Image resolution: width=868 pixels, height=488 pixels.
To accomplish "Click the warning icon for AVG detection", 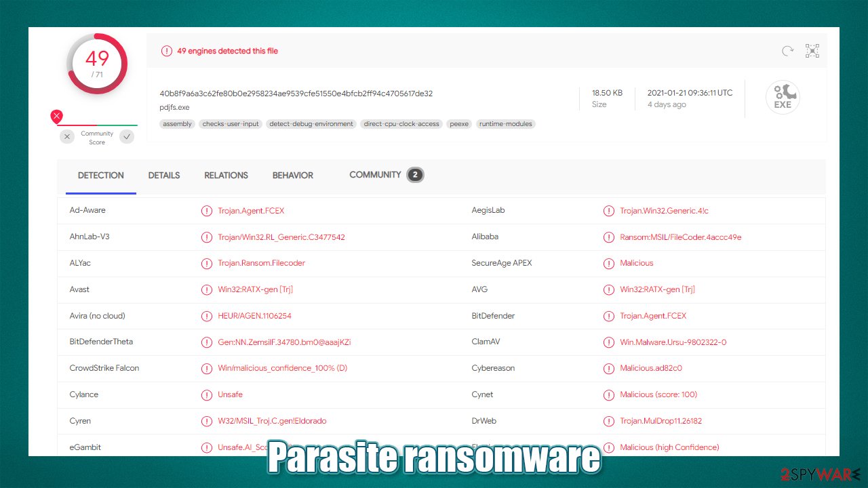I will click(x=608, y=289).
